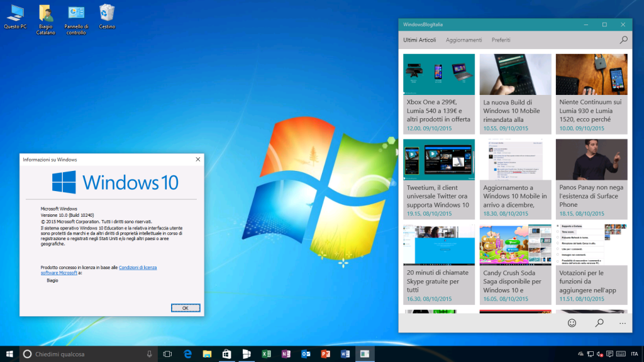Click the volume tray icon
644x362 pixels.
[599, 354]
